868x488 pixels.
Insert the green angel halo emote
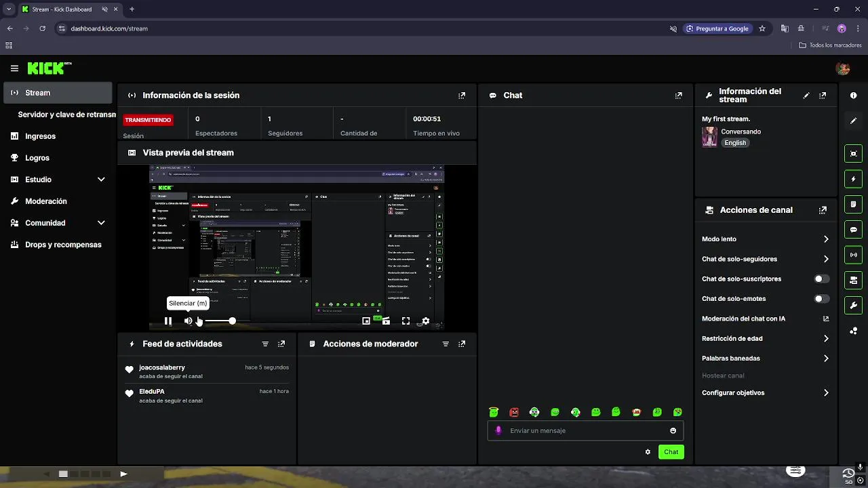[x=494, y=412]
